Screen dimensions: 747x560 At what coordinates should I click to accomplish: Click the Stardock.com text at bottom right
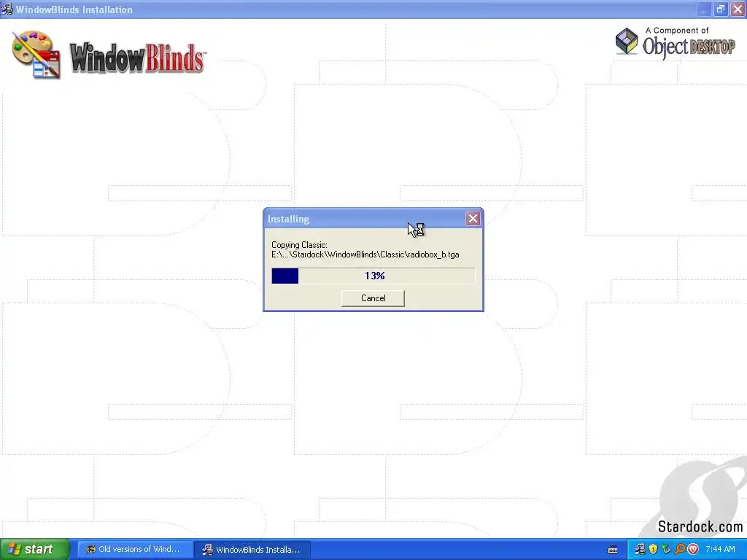(700, 526)
